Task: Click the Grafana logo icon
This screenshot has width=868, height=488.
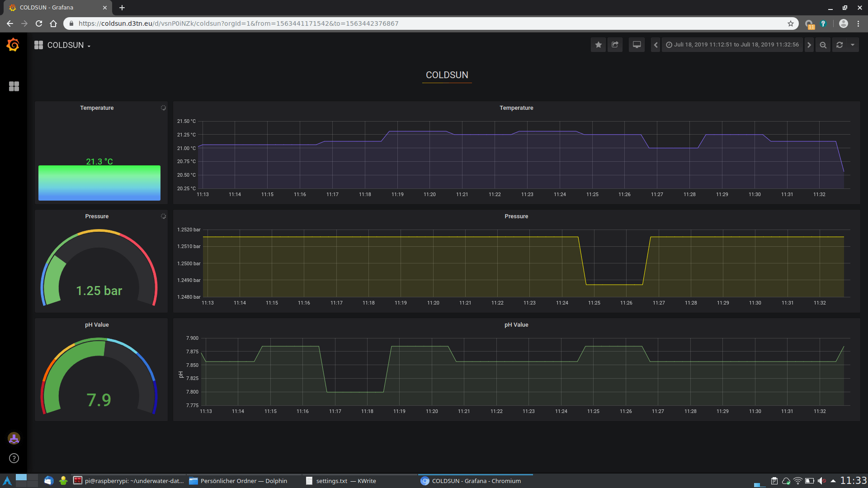Action: click(x=13, y=45)
